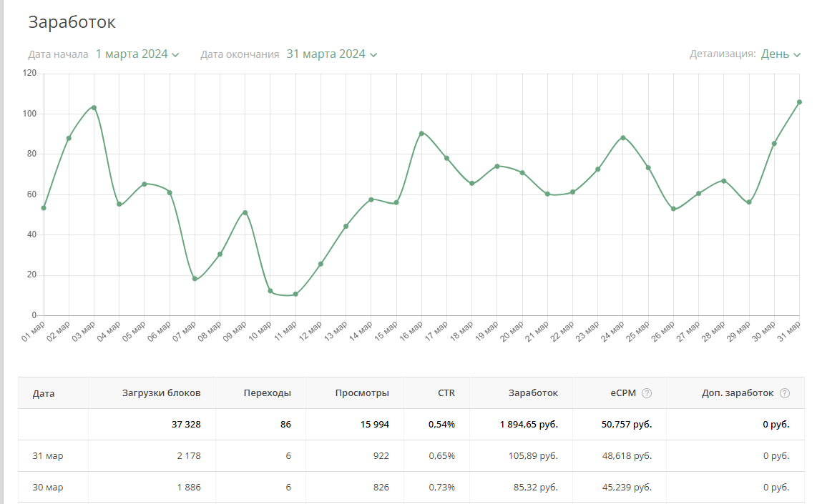Click the Доп. заработок help icon
This screenshot has height=504, width=817.
point(785,393)
